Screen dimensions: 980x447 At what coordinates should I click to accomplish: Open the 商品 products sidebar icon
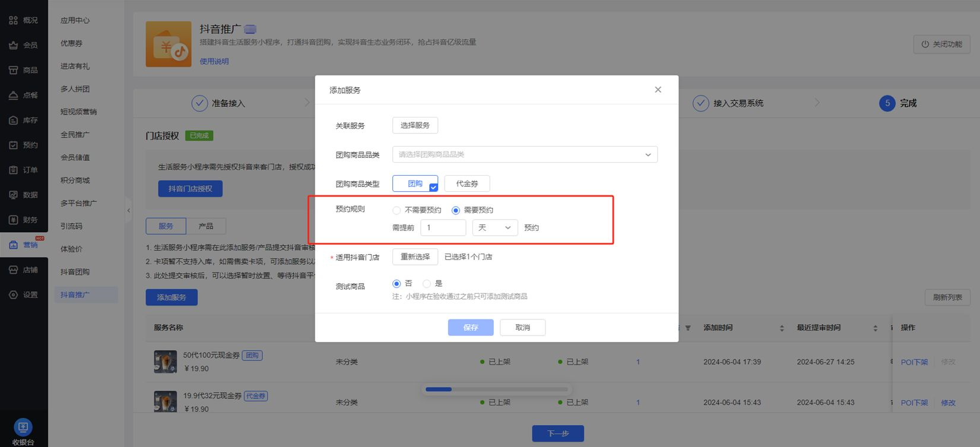pyautogui.click(x=13, y=70)
